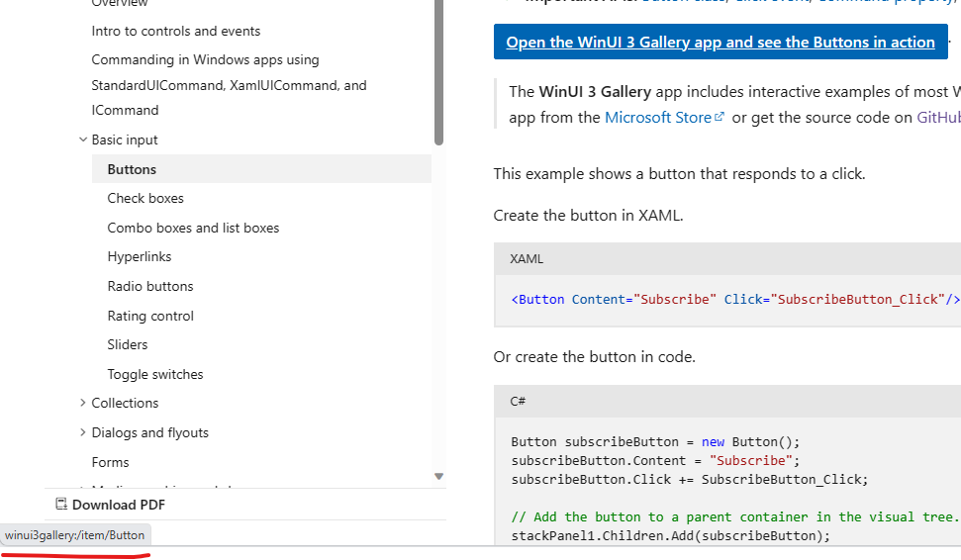Click Open the WinUI 3 Gallery app button

click(x=721, y=42)
